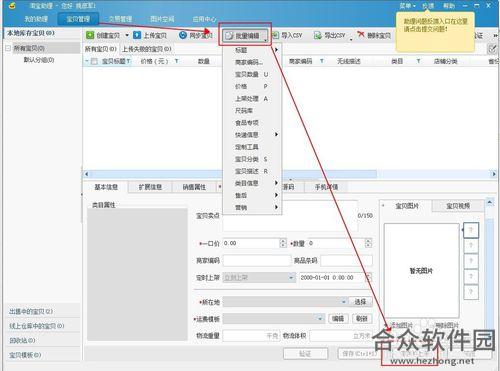Click inside the 商家编码 input field

pos(257,260)
